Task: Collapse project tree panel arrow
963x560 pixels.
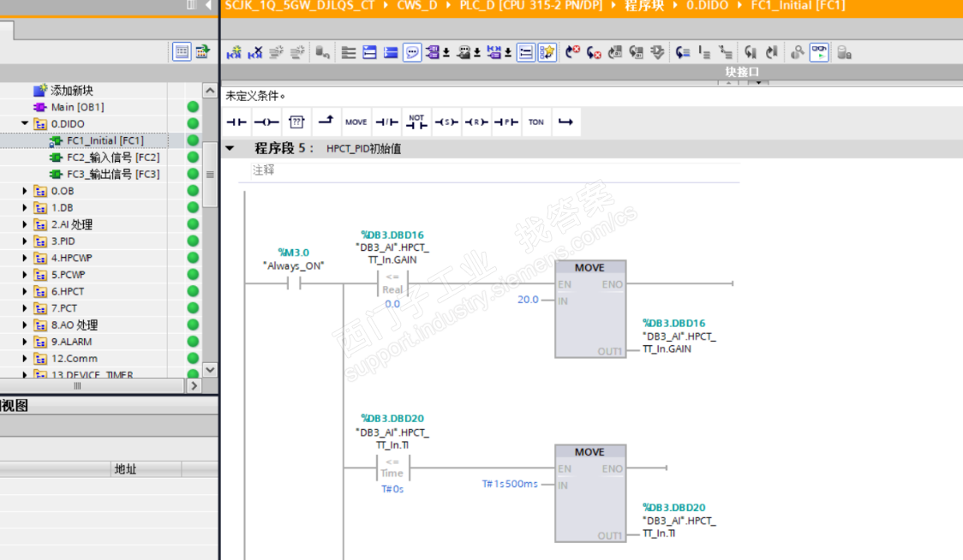Action: point(208,5)
